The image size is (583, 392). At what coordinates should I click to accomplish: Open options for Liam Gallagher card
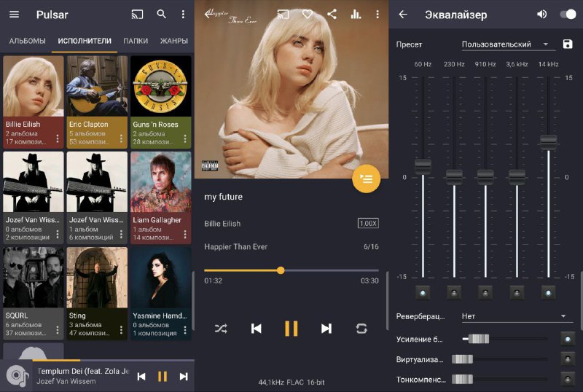tap(185, 235)
